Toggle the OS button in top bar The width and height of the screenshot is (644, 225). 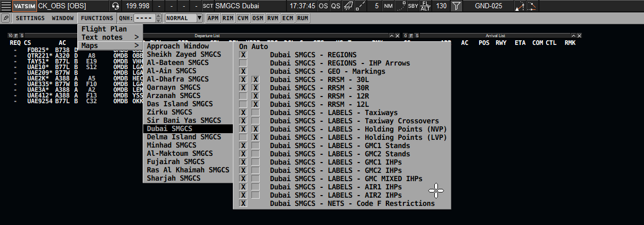[x=323, y=6]
